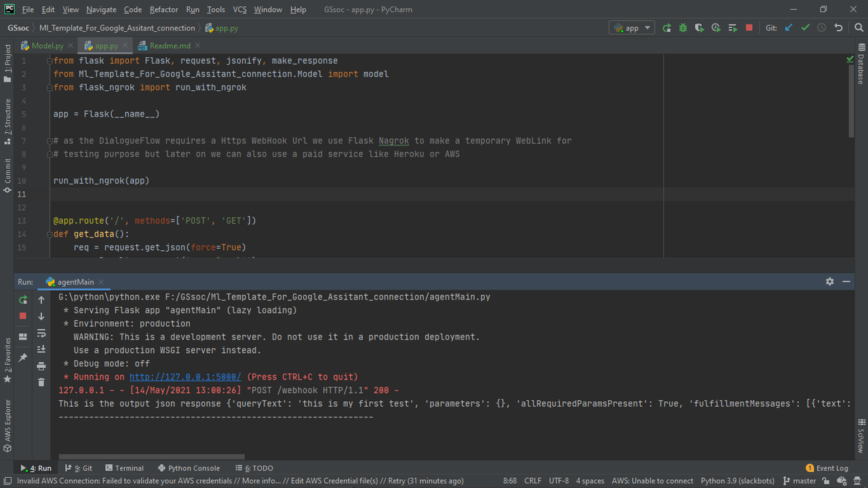Clear console output with the trash icon

[41, 382]
